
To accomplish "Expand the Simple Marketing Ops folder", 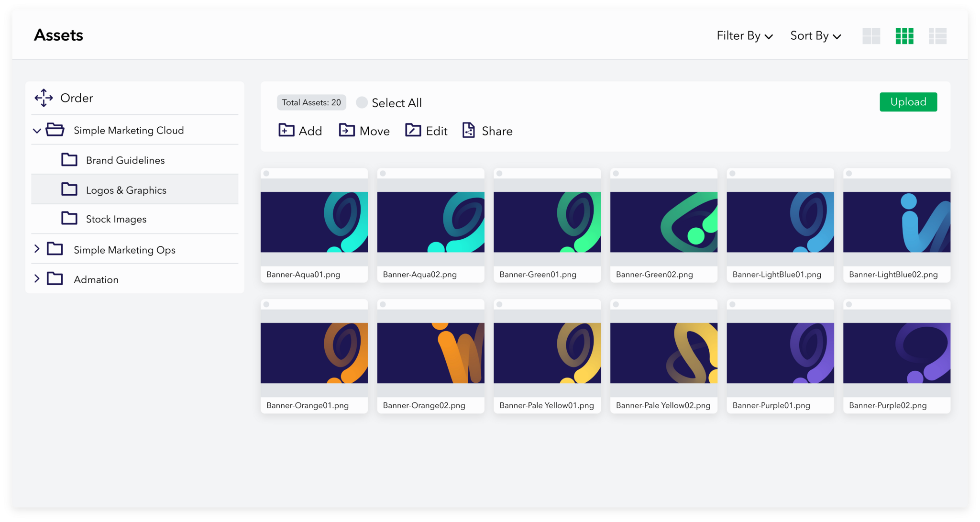I will coord(37,249).
